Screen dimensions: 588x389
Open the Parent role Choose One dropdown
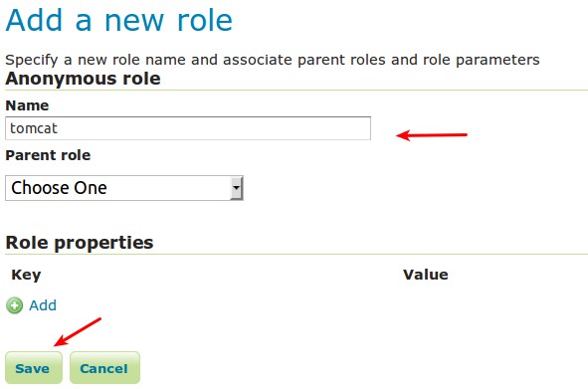click(124, 188)
